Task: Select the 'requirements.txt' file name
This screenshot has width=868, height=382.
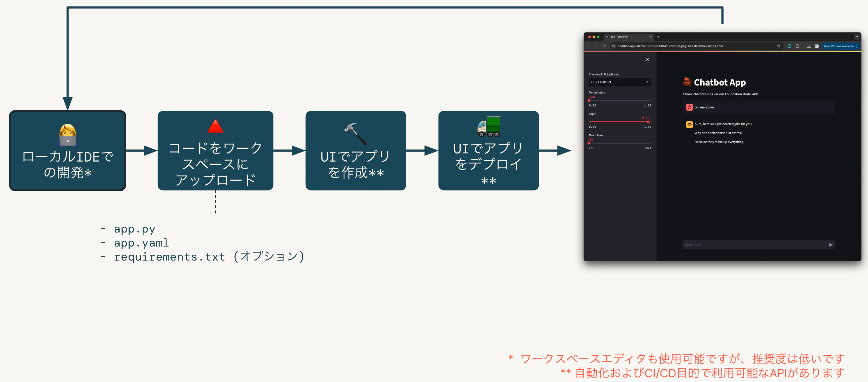Action: pyautogui.click(x=170, y=257)
